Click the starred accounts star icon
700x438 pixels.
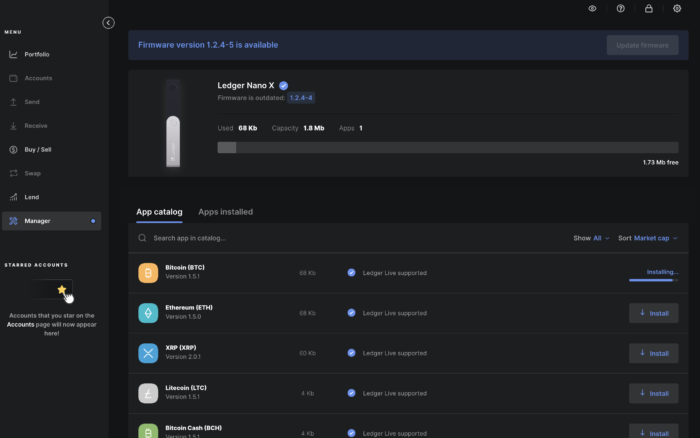click(x=62, y=290)
